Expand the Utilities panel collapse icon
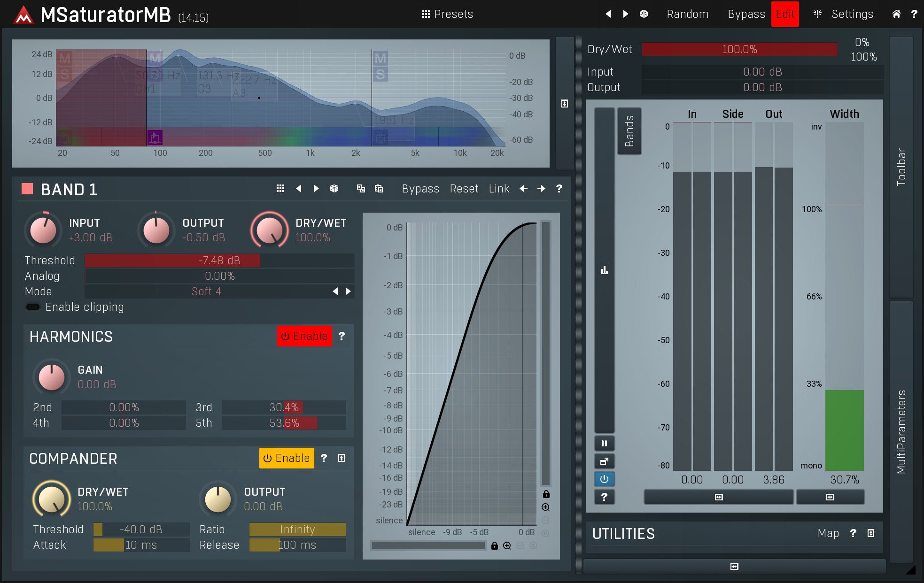 pyautogui.click(x=870, y=533)
